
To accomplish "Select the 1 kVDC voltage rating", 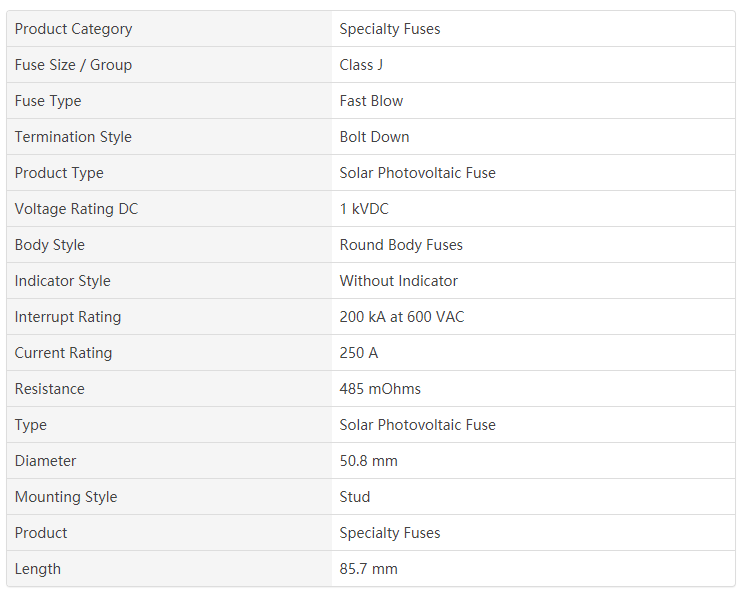I will 364,209.
